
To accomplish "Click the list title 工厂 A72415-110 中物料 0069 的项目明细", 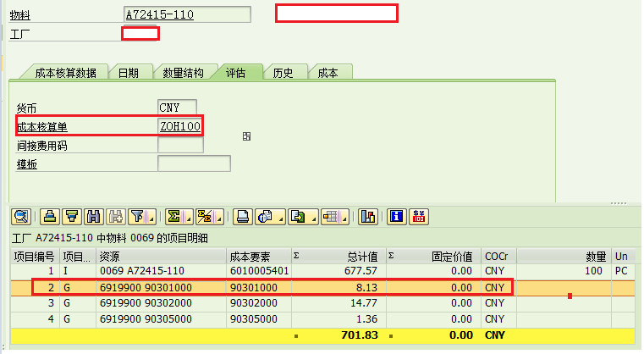I will tap(110, 239).
